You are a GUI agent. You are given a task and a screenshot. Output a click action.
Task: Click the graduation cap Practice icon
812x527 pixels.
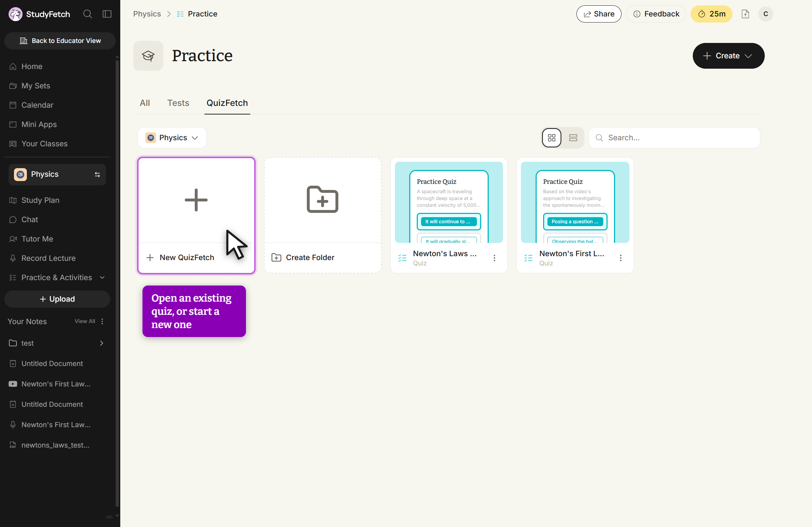(148, 56)
